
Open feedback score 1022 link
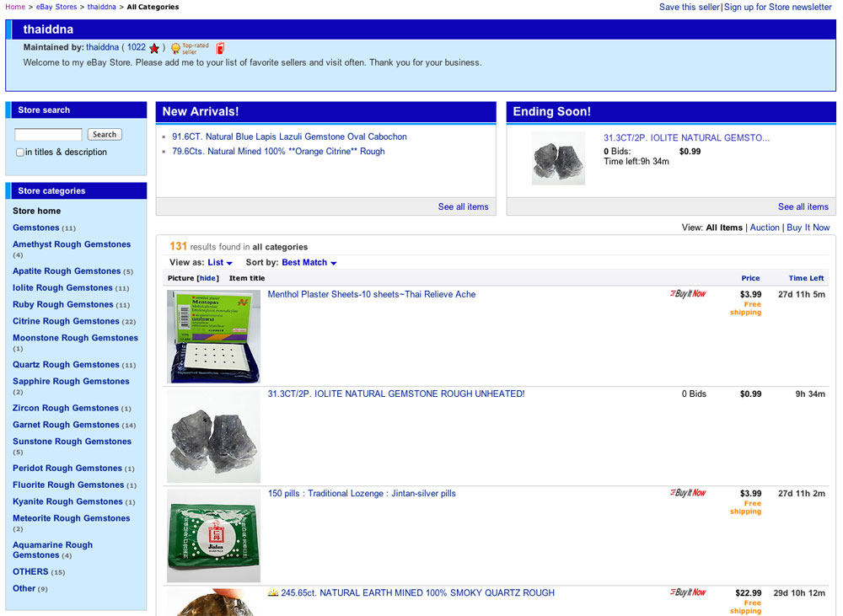pos(136,47)
